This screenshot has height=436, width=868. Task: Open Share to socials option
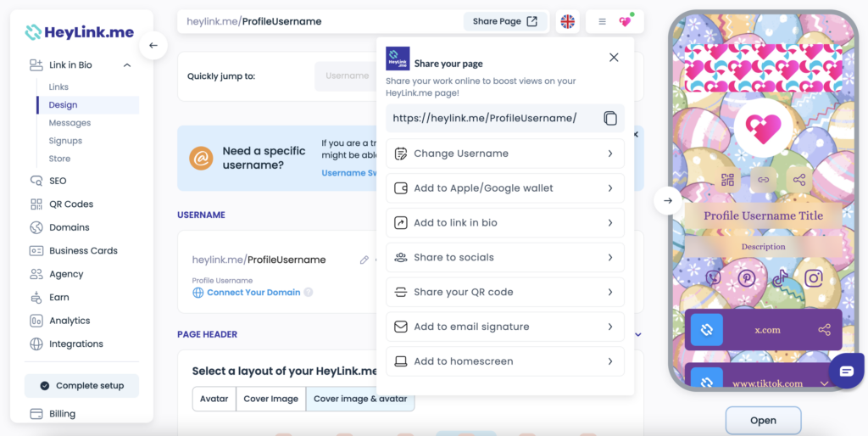505,258
